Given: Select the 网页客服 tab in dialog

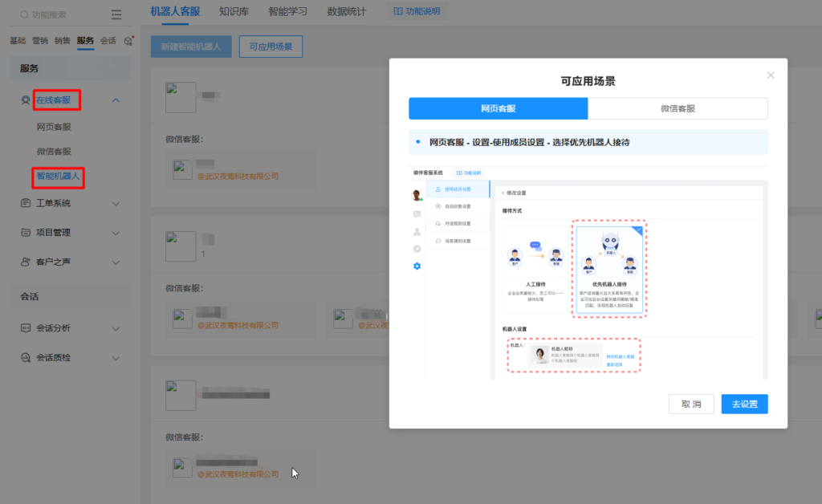Looking at the screenshot, I should pyautogui.click(x=498, y=108).
